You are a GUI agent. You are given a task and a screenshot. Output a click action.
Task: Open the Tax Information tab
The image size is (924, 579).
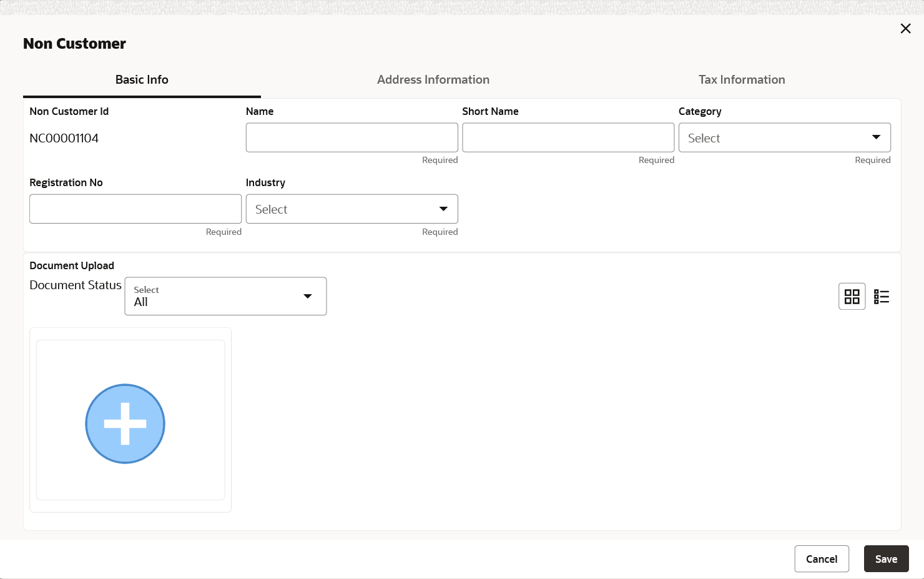click(741, 80)
